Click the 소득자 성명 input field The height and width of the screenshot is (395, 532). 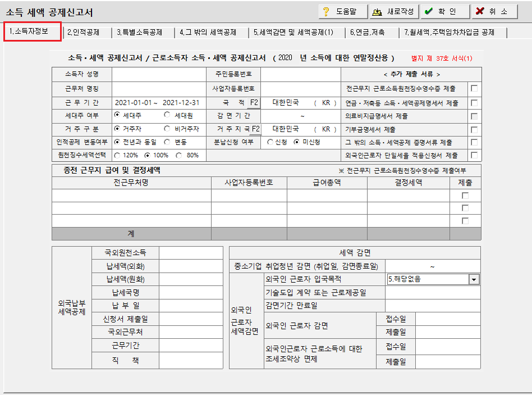pos(159,74)
